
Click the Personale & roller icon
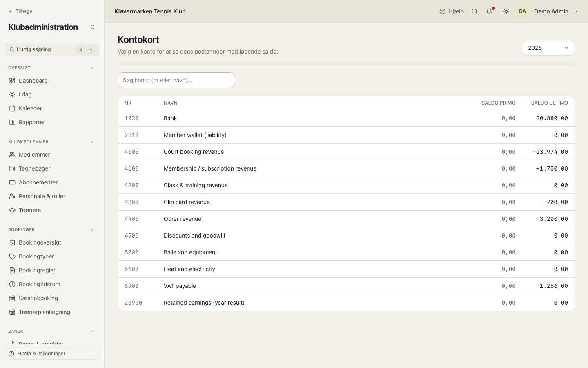pos(12,196)
